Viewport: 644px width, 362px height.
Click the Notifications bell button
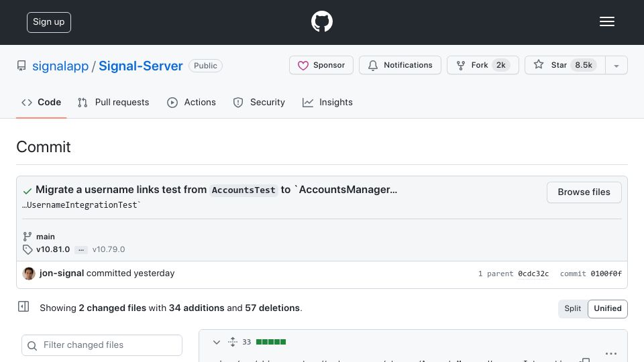tap(400, 65)
